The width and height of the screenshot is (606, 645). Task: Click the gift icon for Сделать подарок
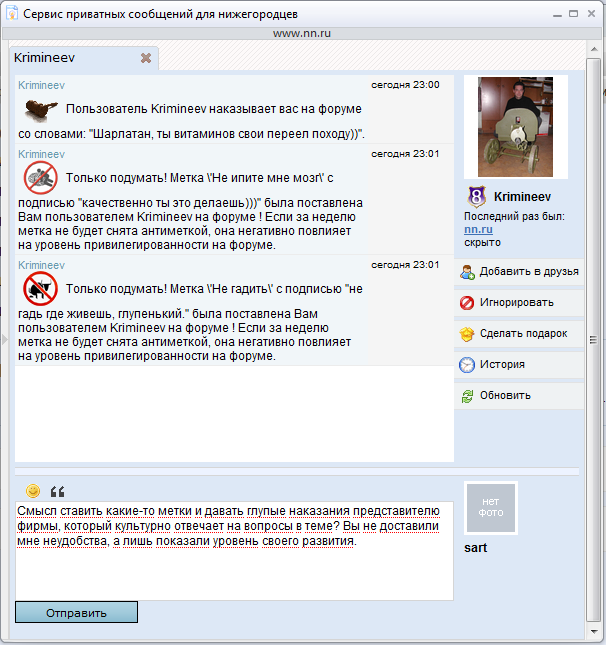(467, 333)
